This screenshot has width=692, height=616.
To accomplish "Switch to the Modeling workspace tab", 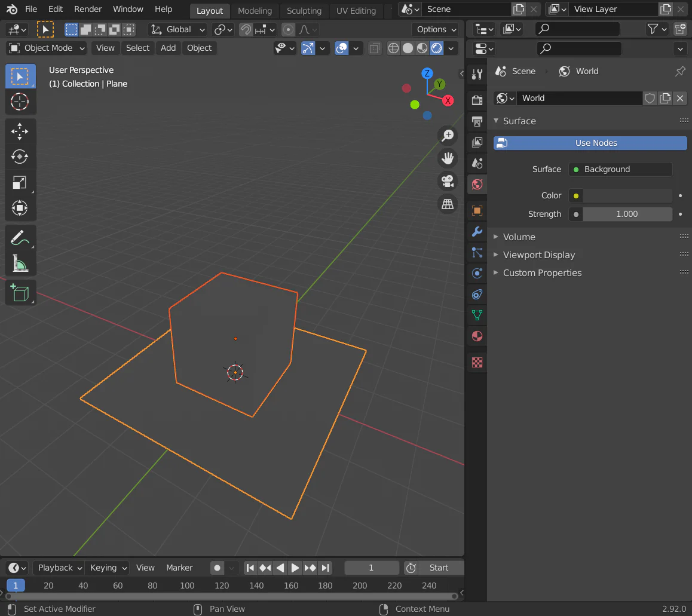I will click(255, 11).
